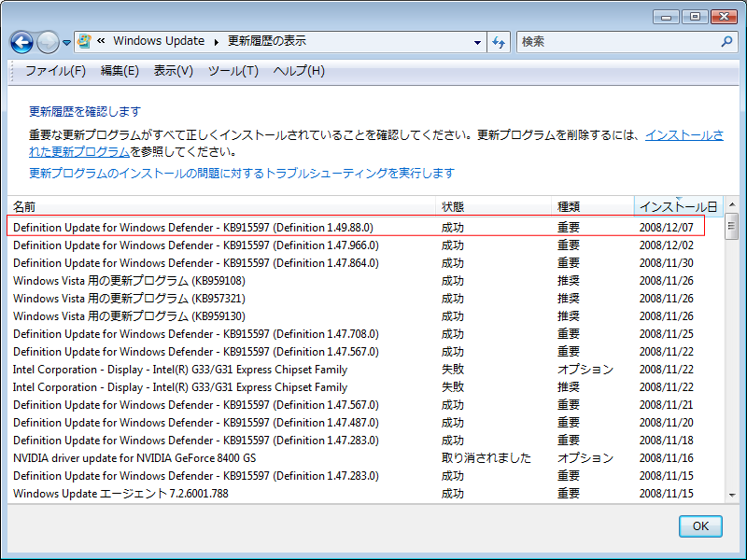747x560 pixels.
Task: Open the ツール(T) menu
Action: 233,71
